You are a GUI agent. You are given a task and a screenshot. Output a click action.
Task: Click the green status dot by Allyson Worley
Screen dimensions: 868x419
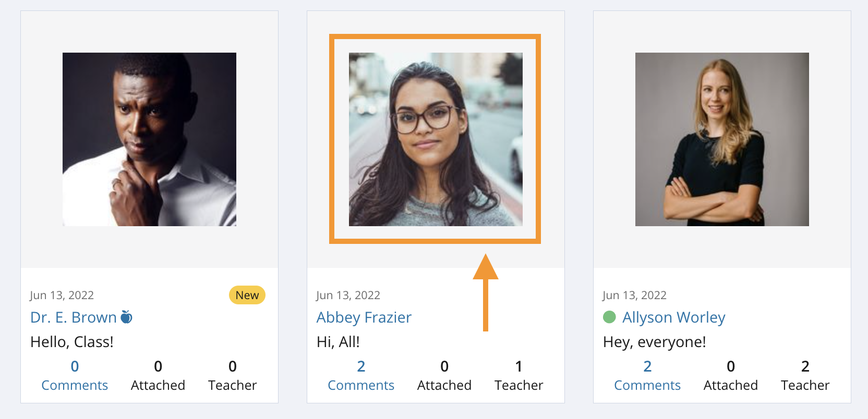[x=609, y=317]
